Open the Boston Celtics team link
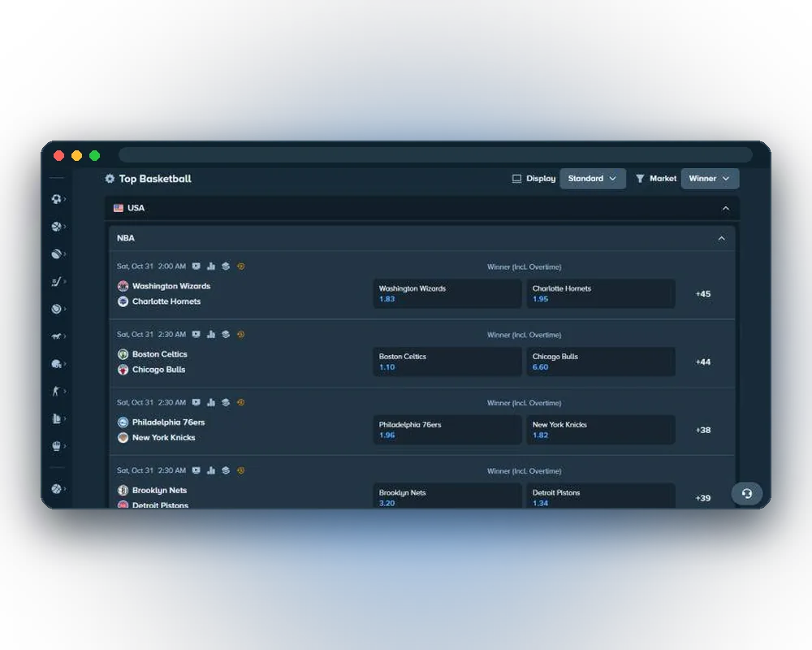 [x=159, y=354]
